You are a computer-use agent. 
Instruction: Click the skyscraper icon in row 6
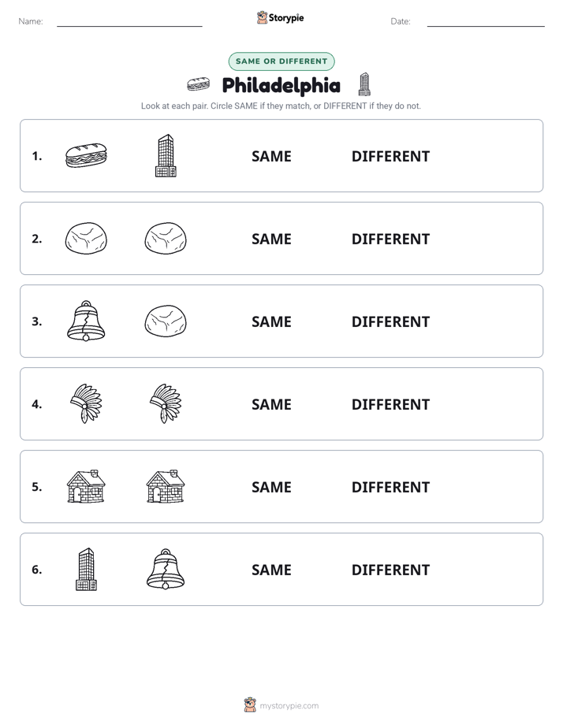[x=86, y=569]
